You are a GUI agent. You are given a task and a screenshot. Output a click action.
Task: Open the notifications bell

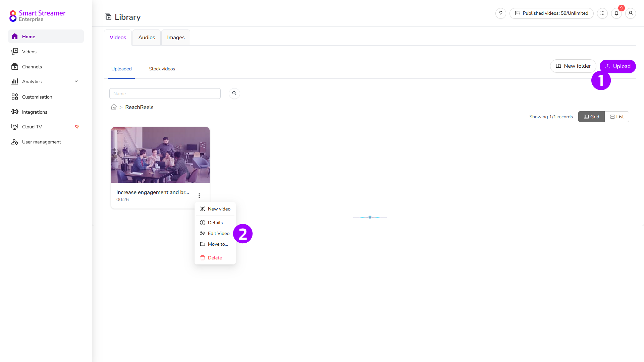click(x=616, y=13)
